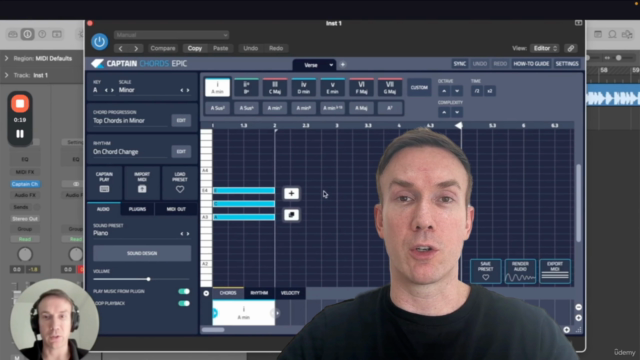Image resolution: width=640 pixels, height=360 pixels.
Task: Zoom out with minus icon
Action: [578, 307]
